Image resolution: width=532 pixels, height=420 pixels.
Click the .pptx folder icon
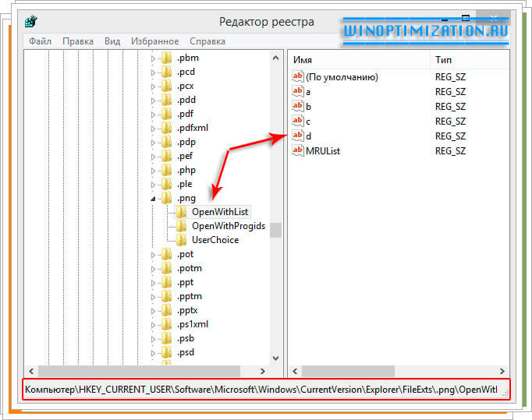(166, 310)
